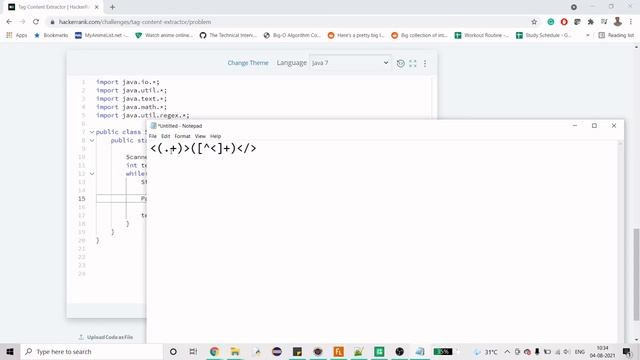The width and height of the screenshot is (640, 360).
Task: Open Cortana circle on the taskbar
Action: pos(173,351)
